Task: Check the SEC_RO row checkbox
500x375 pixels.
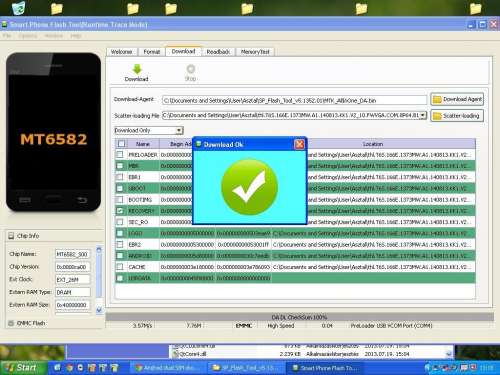Action: coord(120,222)
